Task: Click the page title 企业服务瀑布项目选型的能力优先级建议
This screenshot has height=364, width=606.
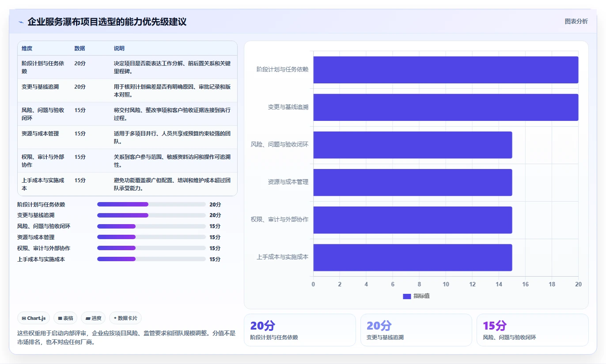Action: coord(107,22)
